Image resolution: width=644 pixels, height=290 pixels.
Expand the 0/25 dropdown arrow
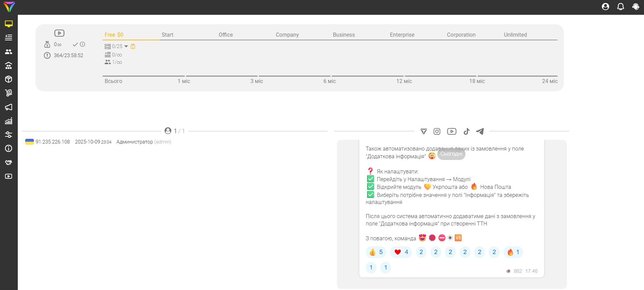tap(126, 46)
